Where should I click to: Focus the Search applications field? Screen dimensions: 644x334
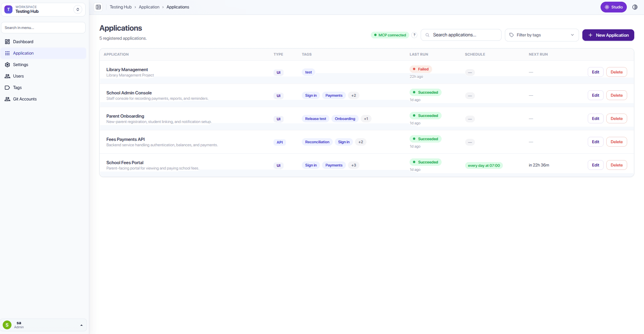click(461, 35)
